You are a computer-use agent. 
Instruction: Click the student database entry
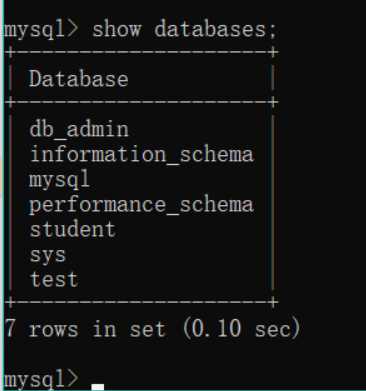click(x=73, y=229)
